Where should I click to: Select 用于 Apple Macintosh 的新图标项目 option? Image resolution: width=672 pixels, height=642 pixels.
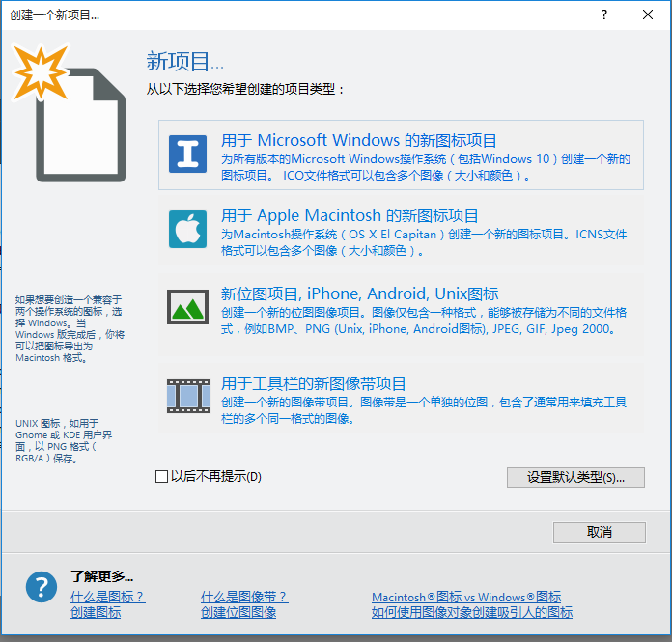pyautogui.click(x=401, y=231)
